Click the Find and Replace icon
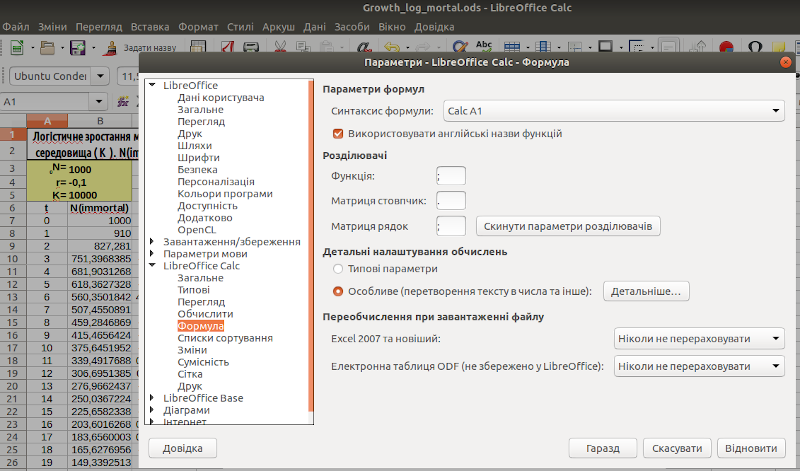This screenshot has width=800, height=471. [x=460, y=47]
